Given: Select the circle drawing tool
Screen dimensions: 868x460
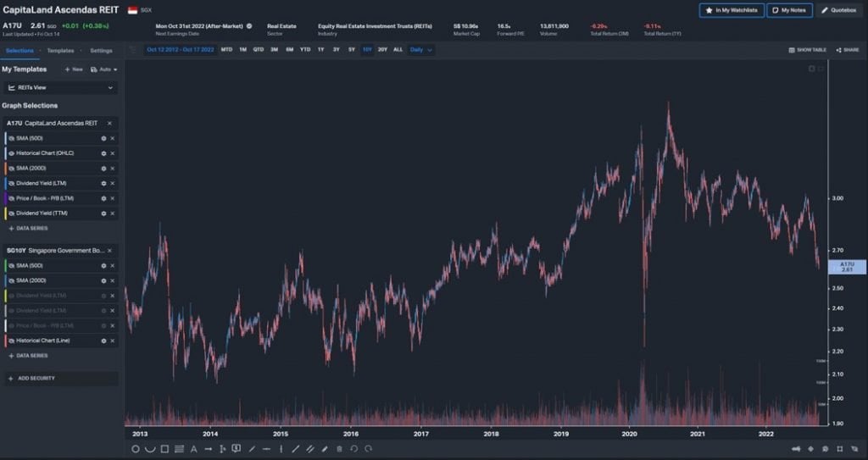Looking at the screenshot, I should click(x=135, y=449).
